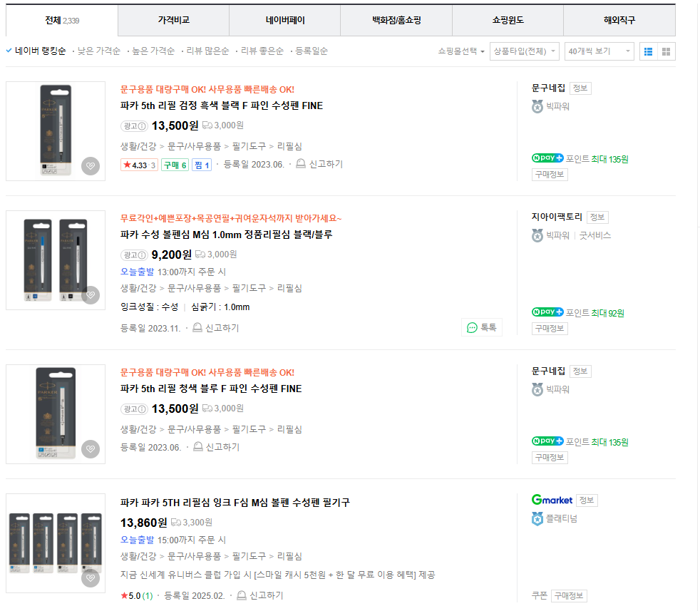Sort by 등록일순

312,51
